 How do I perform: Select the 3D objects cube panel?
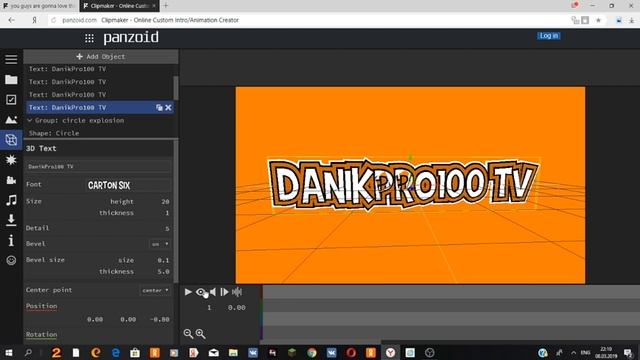11,140
